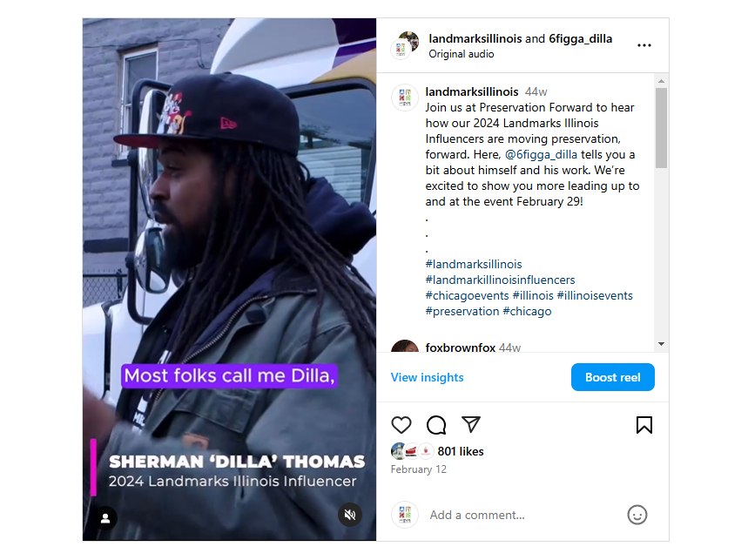This screenshot has height=560, width=748.
Task: Click Add a comment field
Action: (525, 516)
